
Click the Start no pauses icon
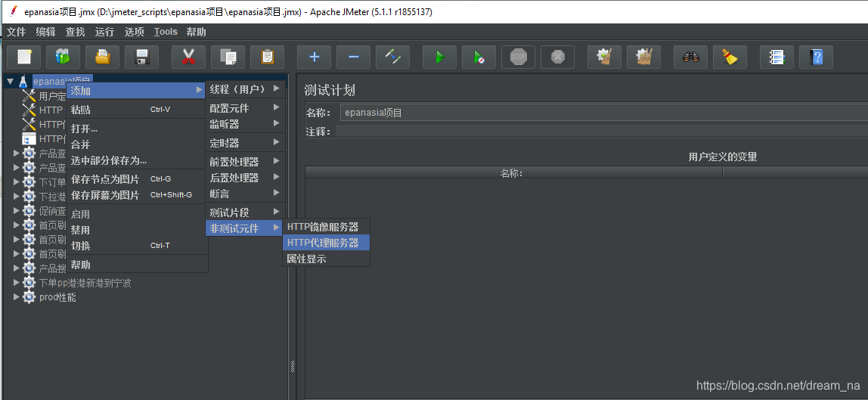pos(479,57)
